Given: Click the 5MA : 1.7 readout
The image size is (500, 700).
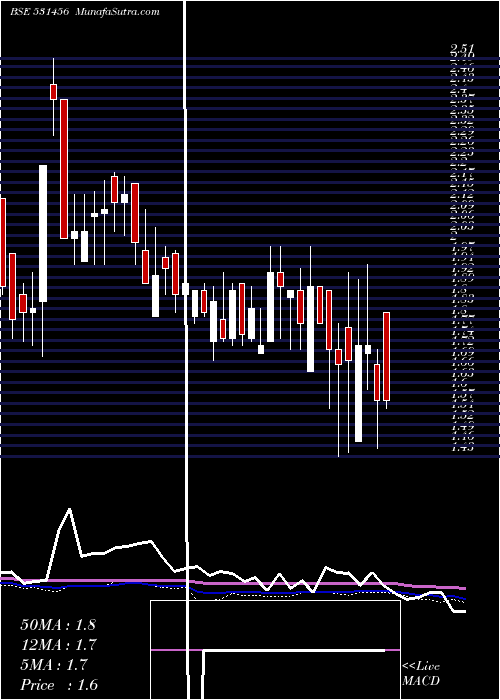Looking at the screenshot, I should click(x=54, y=665).
